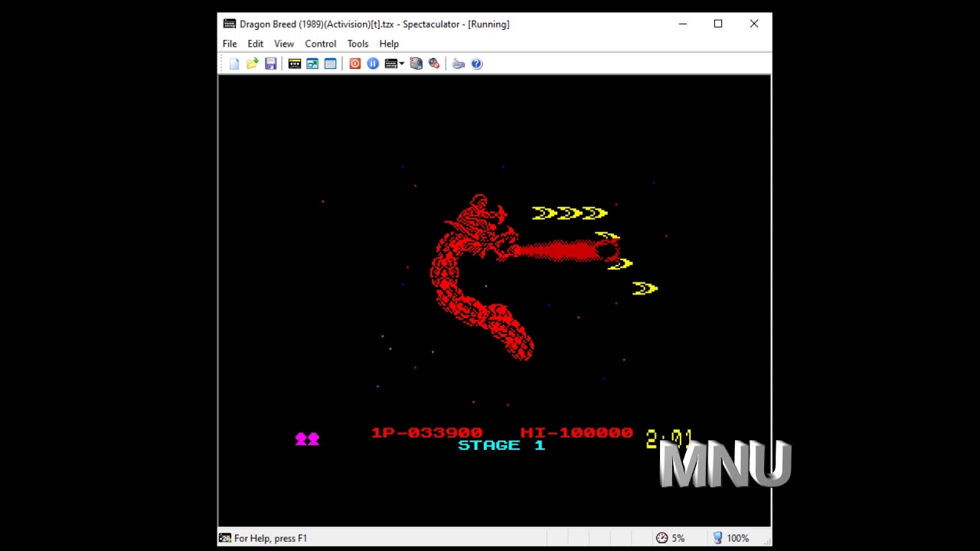Show the on-screen keyboard helper
Viewport: 980px width, 551px height.
pyautogui.click(x=459, y=63)
